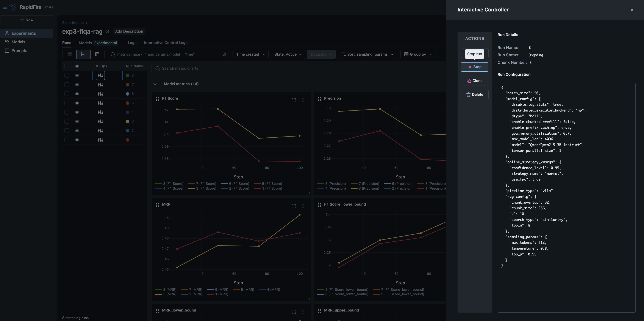Open the Logs tab
Viewport: 644px width, 321px height.
(x=132, y=43)
